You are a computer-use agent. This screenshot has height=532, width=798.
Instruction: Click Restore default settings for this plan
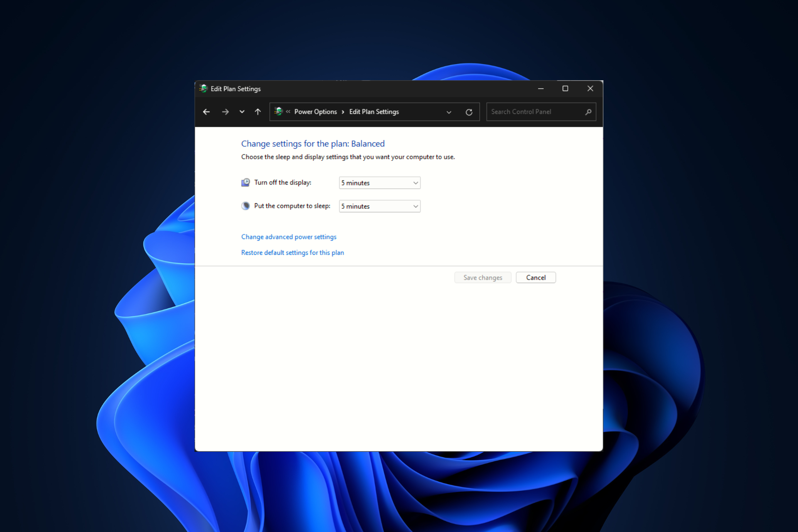tap(293, 253)
